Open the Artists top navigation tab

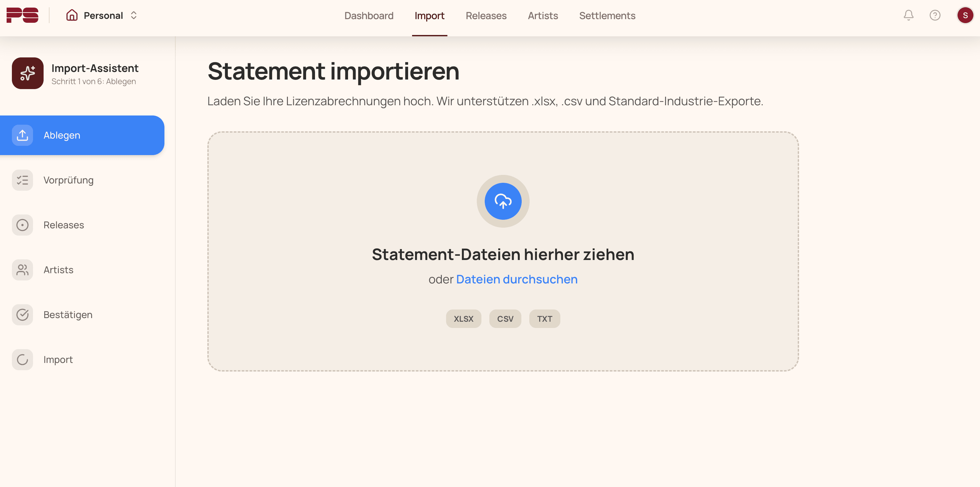click(542, 16)
